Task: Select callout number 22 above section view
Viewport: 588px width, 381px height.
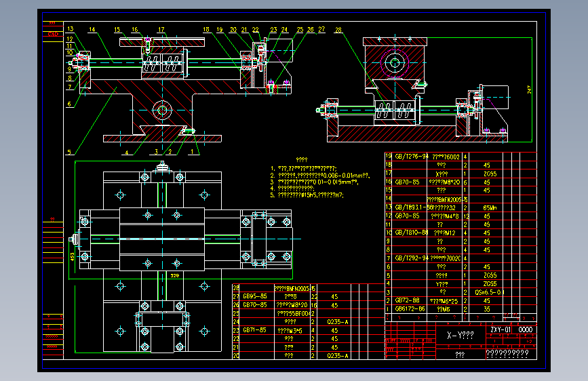Action: 256,30
